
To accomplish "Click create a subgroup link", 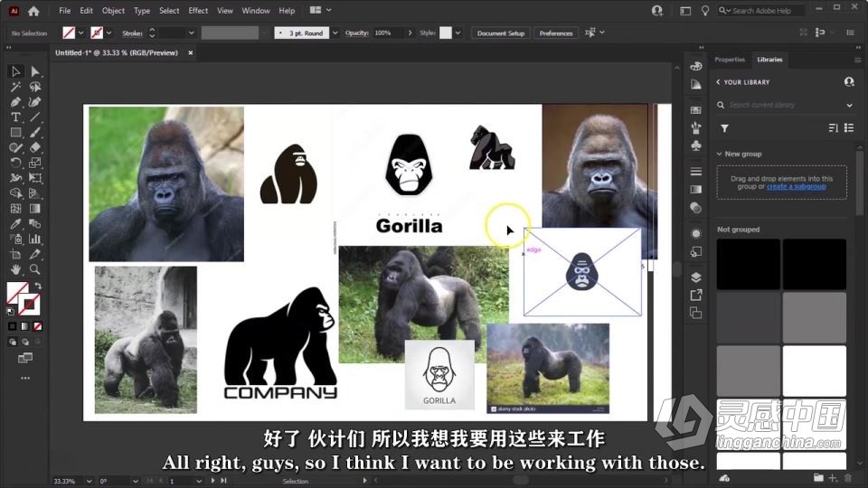I will click(x=796, y=186).
